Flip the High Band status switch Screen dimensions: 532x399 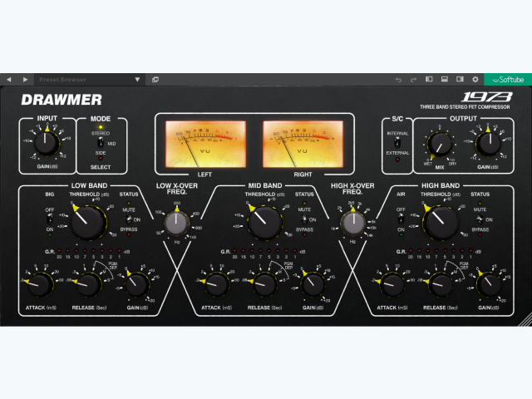tap(480, 219)
